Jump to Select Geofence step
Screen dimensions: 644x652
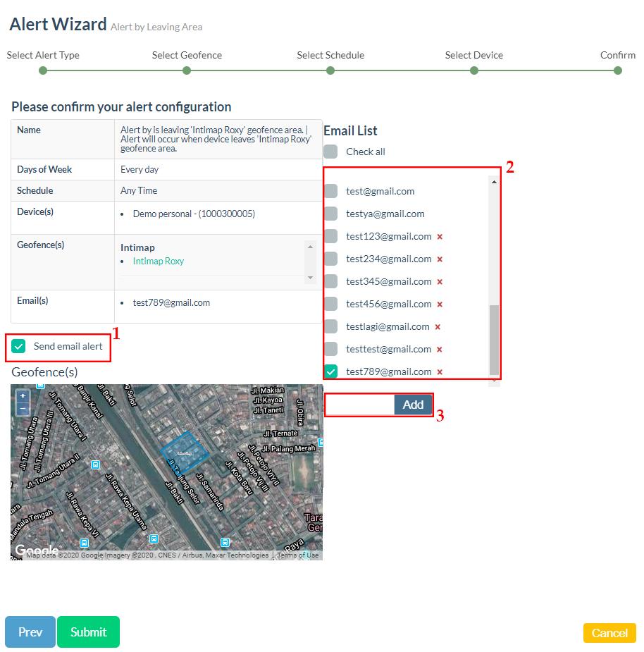187,70
